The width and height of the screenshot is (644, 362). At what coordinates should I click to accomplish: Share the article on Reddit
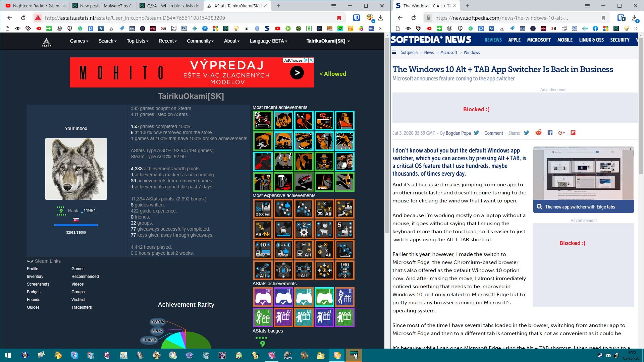538,133
